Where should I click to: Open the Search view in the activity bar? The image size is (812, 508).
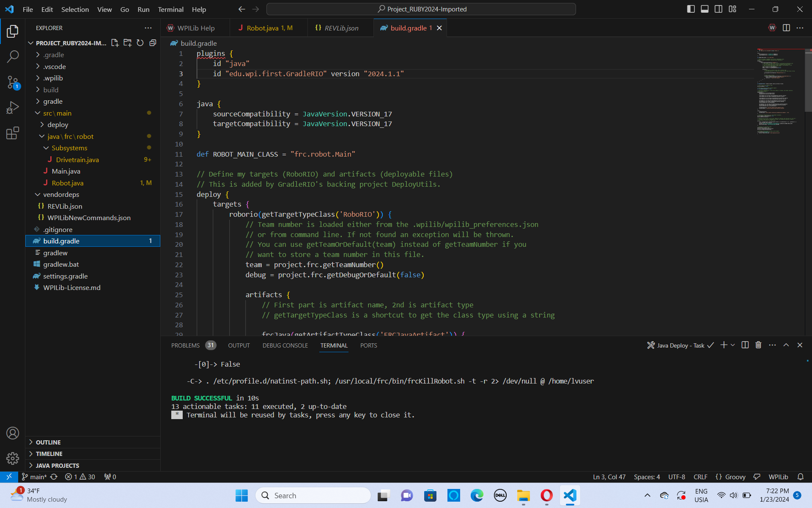[x=13, y=56]
